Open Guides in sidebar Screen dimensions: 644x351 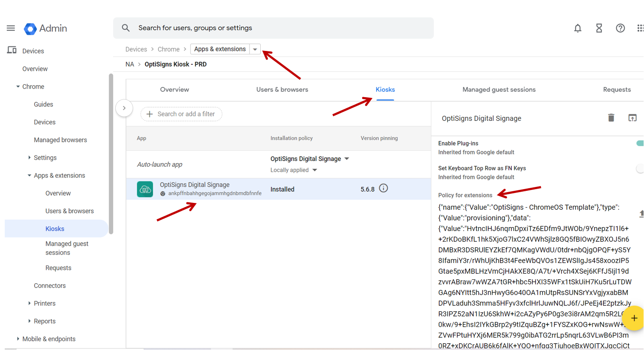[44, 104]
